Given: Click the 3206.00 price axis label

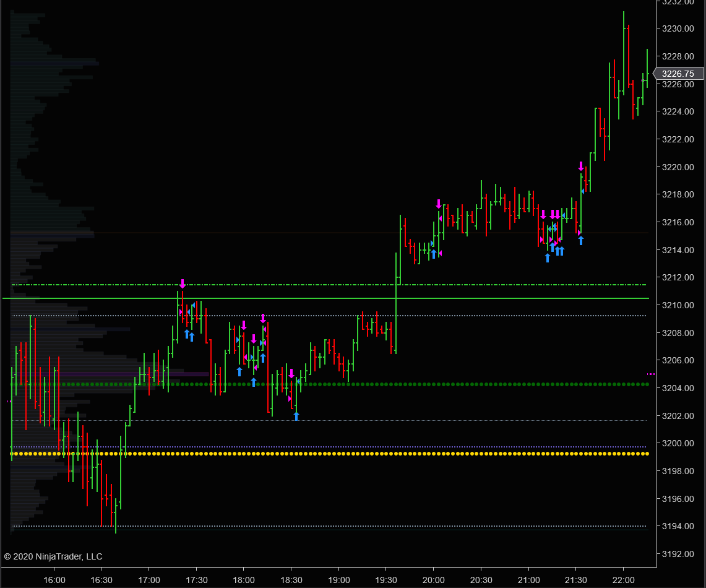Looking at the screenshot, I should tap(678, 360).
